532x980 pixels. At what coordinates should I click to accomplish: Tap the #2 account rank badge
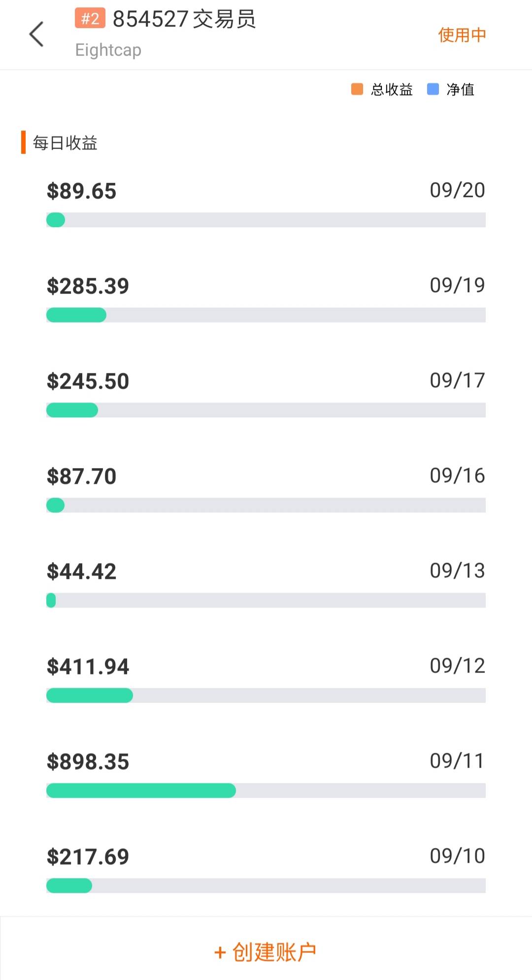[90, 19]
